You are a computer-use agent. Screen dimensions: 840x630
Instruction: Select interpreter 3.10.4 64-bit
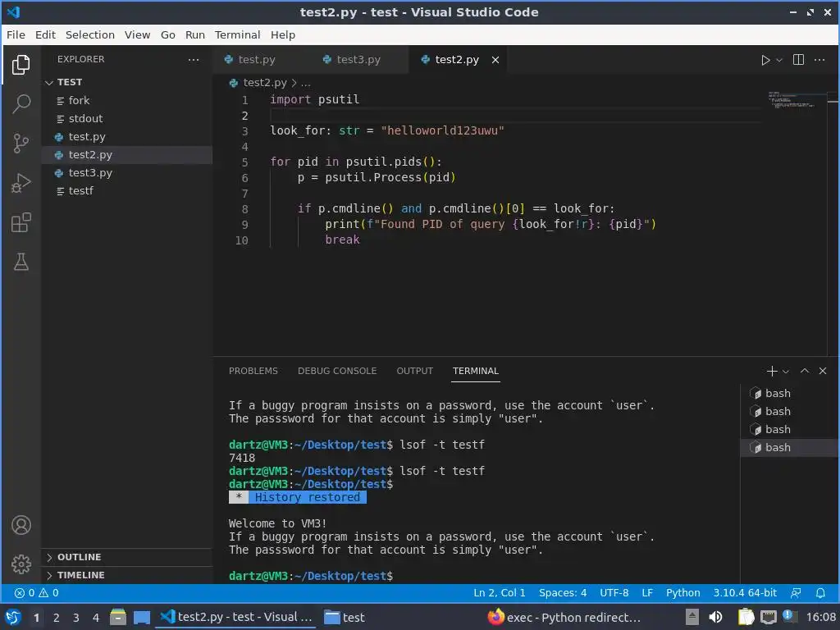coord(745,592)
